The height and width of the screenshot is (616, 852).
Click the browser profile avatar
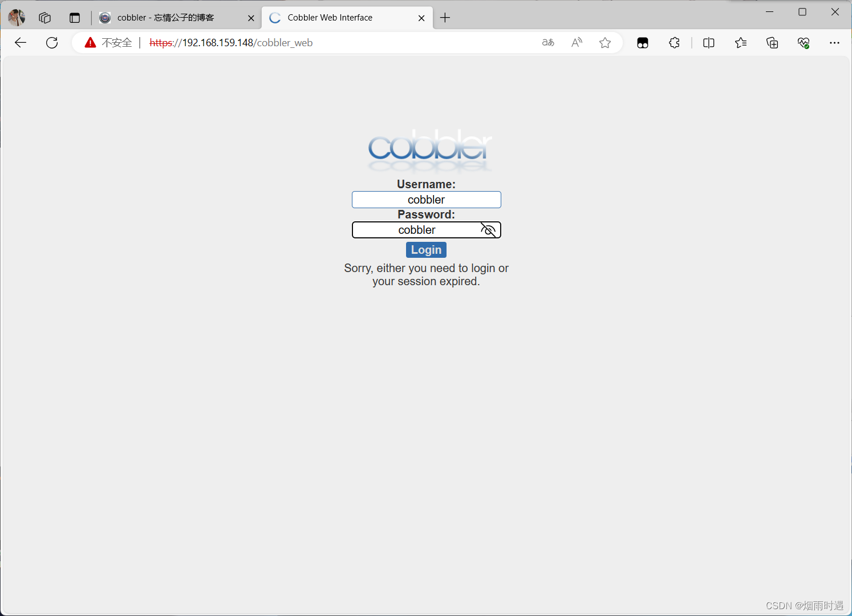pos(17,18)
